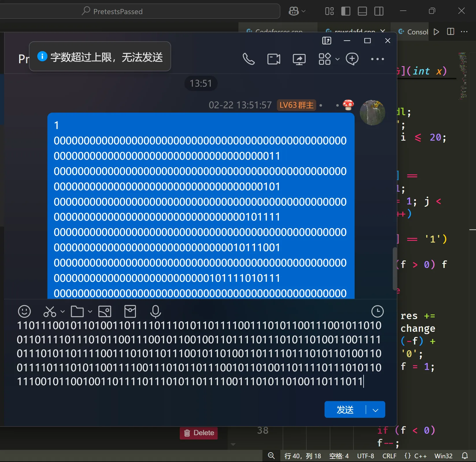The width and height of the screenshot is (476, 462).
Task: Open the split editor icon near Consol tab
Action: pyautogui.click(x=450, y=32)
